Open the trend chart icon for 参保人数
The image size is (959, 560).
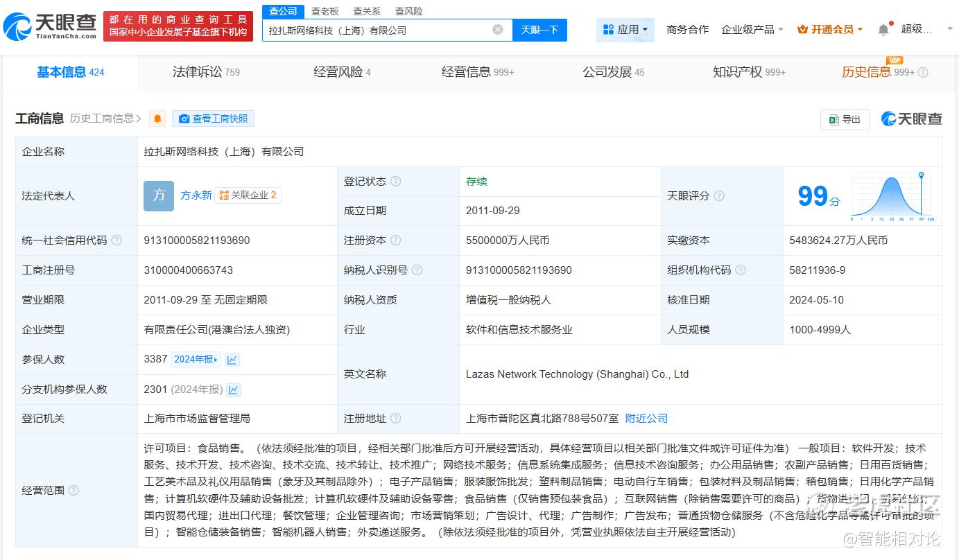232,360
